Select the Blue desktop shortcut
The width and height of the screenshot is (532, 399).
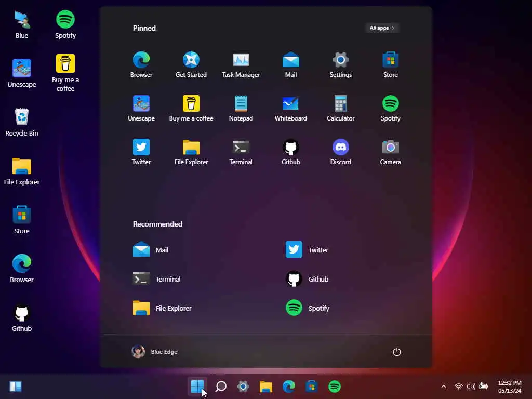pyautogui.click(x=22, y=25)
